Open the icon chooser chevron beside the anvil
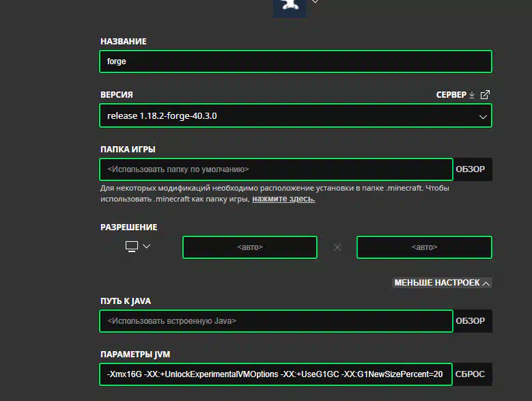Image resolution: width=532 pixels, height=401 pixels. (x=316, y=1)
